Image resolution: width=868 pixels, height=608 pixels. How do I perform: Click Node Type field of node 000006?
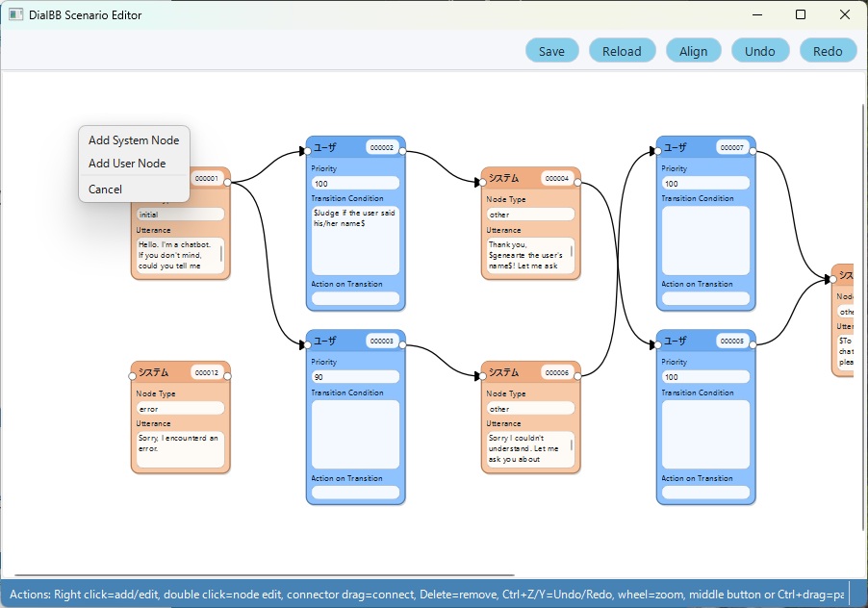click(x=530, y=408)
